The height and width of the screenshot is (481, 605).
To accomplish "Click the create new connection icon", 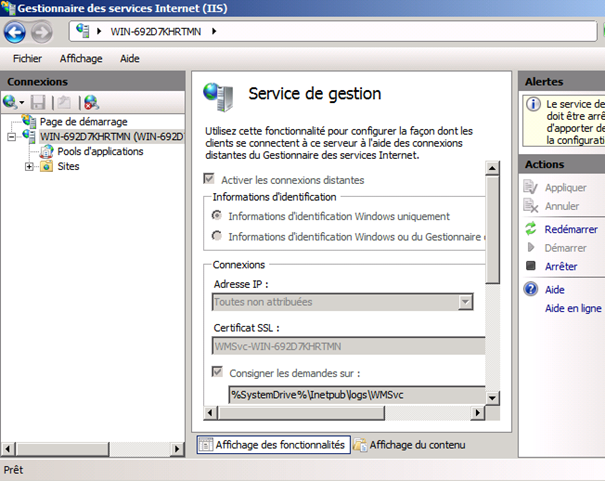I will (x=11, y=102).
